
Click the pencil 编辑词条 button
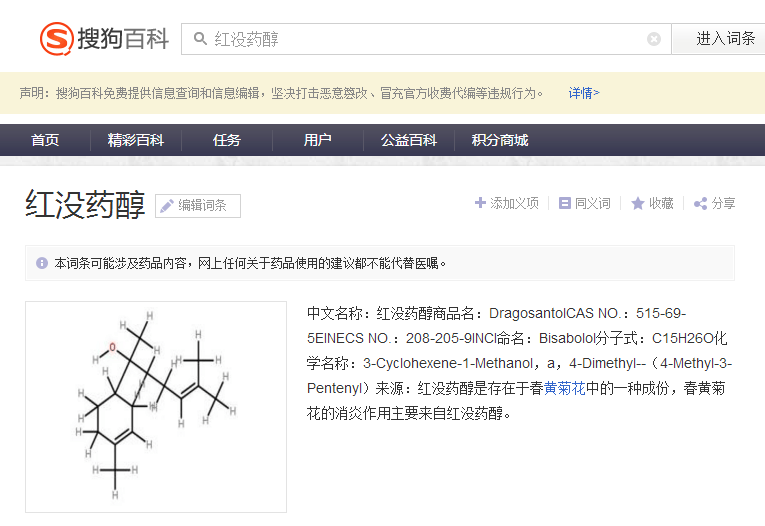coord(198,205)
